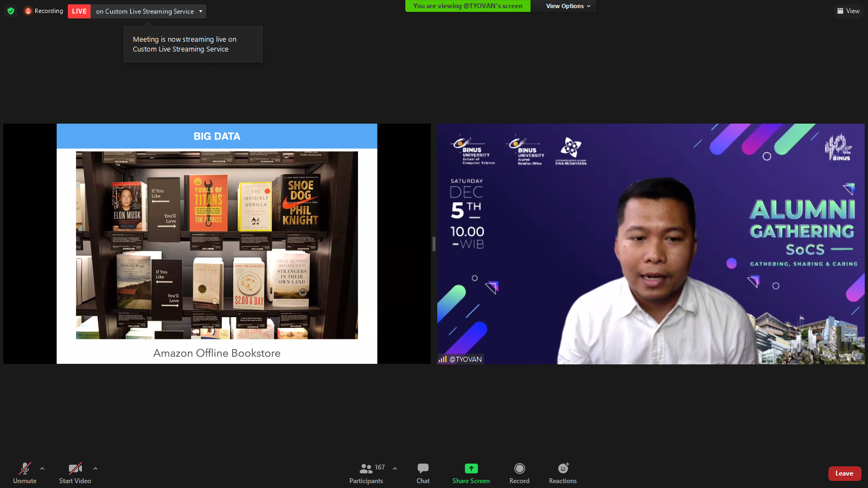Expand video options arrow beside Start Video

coord(95,468)
